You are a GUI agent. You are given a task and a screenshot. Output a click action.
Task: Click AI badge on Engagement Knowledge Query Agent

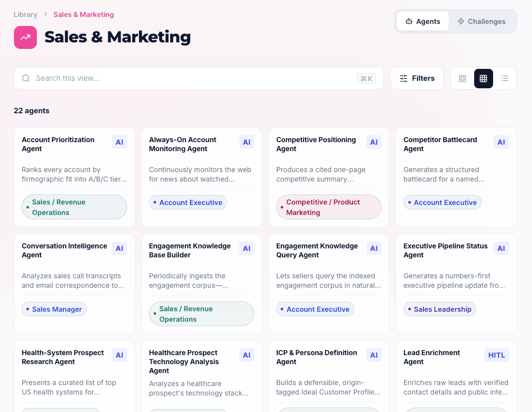coord(374,248)
